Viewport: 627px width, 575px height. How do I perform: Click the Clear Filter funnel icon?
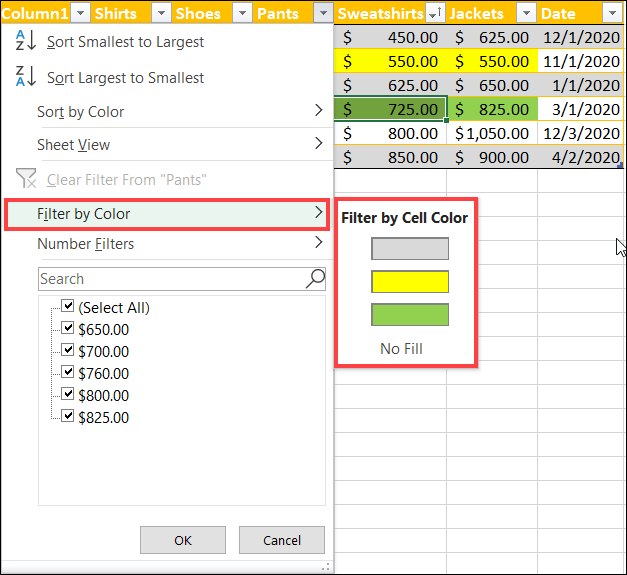pyautogui.click(x=26, y=178)
